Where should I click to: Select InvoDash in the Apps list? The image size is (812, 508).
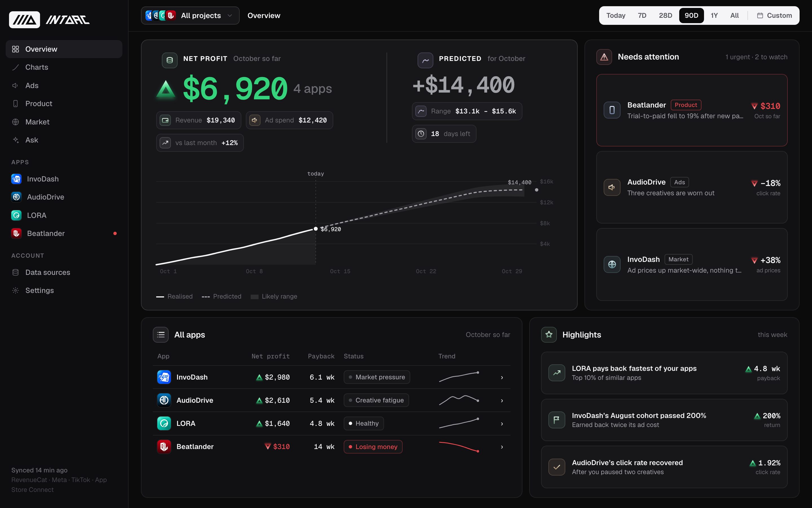(x=64, y=179)
